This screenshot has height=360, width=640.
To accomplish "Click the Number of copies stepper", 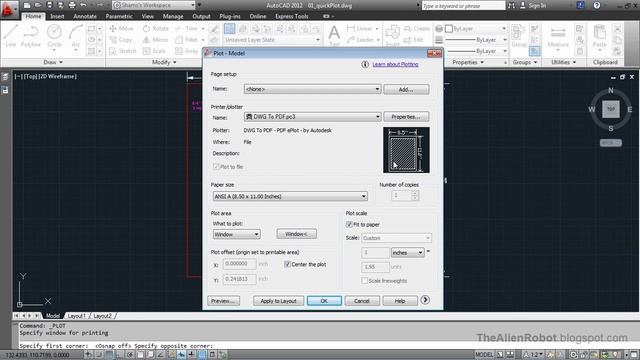I will (x=415, y=196).
